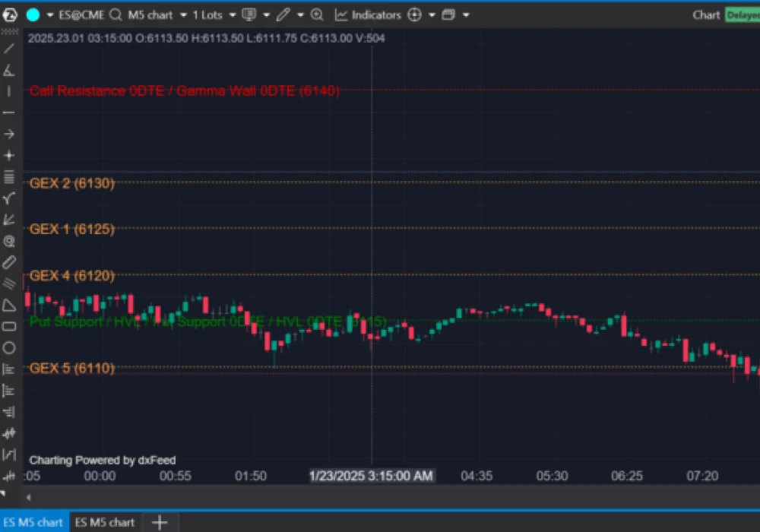Click the small corner arrow below left sidebar

3,492
